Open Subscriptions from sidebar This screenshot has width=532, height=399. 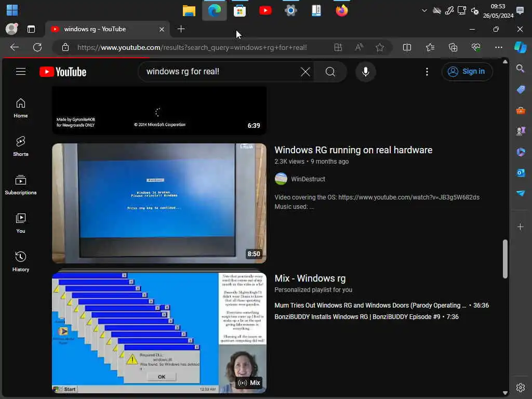click(x=21, y=185)
